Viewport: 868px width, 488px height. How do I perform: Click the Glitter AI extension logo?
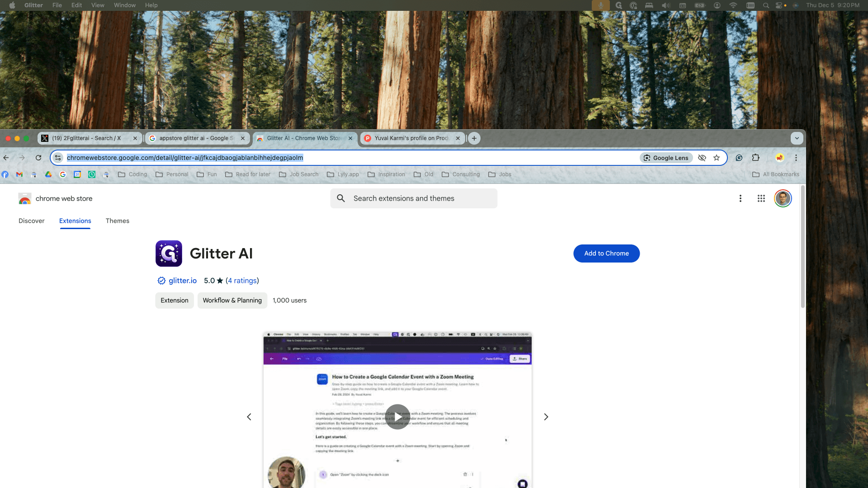click(x=169, y=253)
